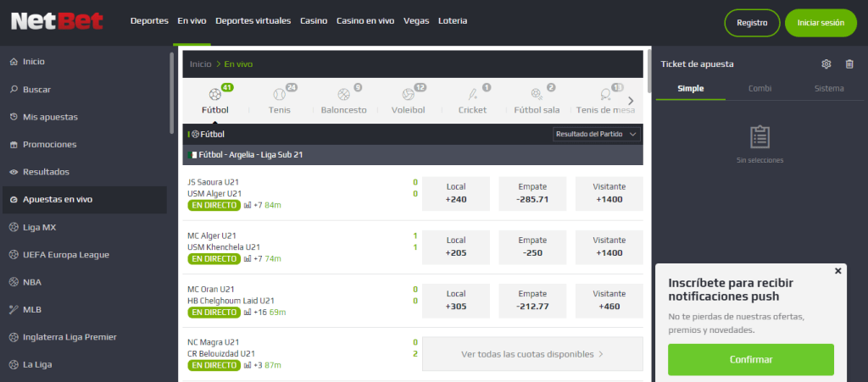The image size is (868, 382).
Task: Bet Empate -212.77 on MC Oran match
Action: [532, 301]
